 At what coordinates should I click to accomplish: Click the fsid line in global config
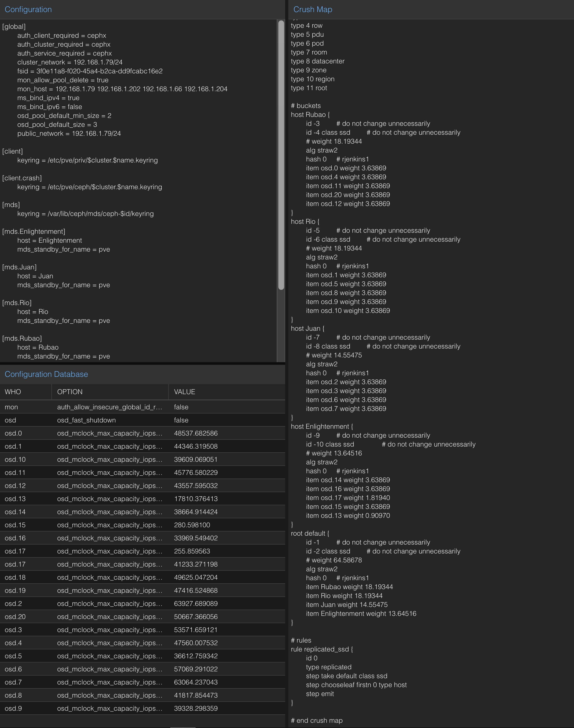click(90, 71)
